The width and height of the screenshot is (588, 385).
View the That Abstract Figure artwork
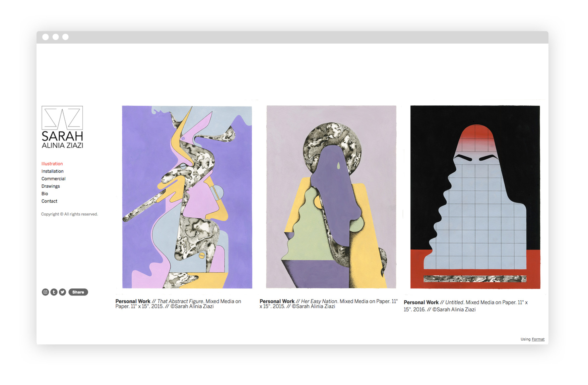[187, 197]
